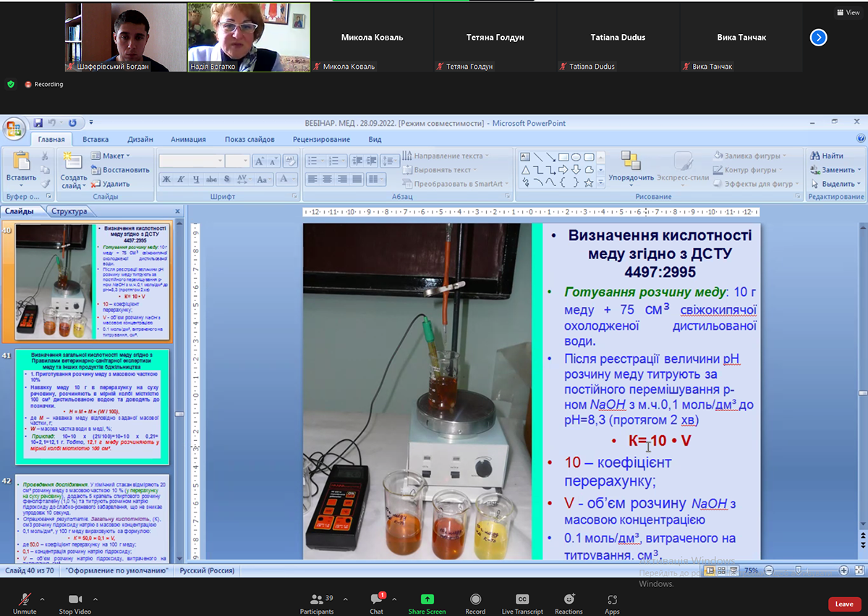
Task: Open Направление текста dropdown
Action: point(446,156)
